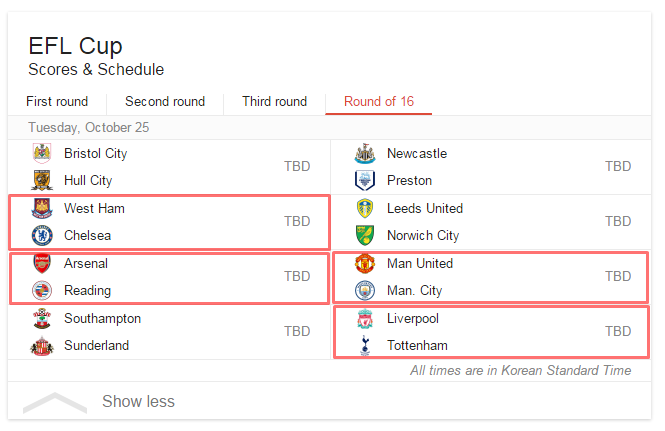Click the Show less text
Viewport: 665px width, 431px height.
[x=138, y=401]
